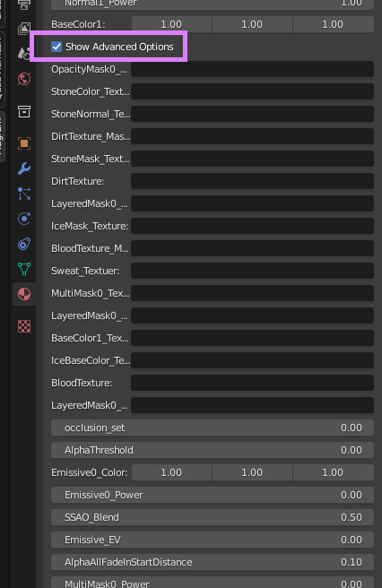The width and height of the screenshot is (382, 588).
Task: Select the Material properties tab
Action: [x=24, y=294]
